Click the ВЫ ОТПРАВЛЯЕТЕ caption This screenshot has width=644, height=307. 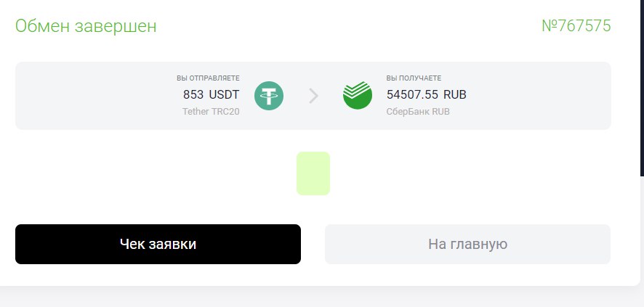pyautogui.click(x=208, y=78)
